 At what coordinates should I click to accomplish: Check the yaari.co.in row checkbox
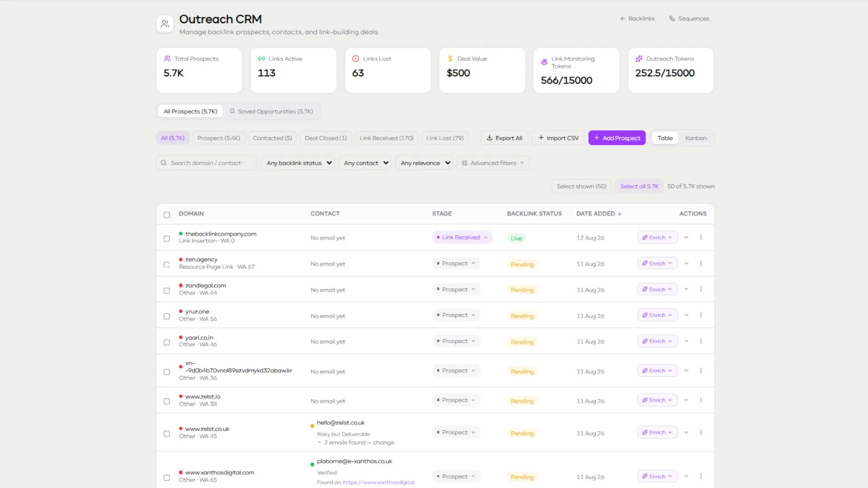[x=167, y=343]
